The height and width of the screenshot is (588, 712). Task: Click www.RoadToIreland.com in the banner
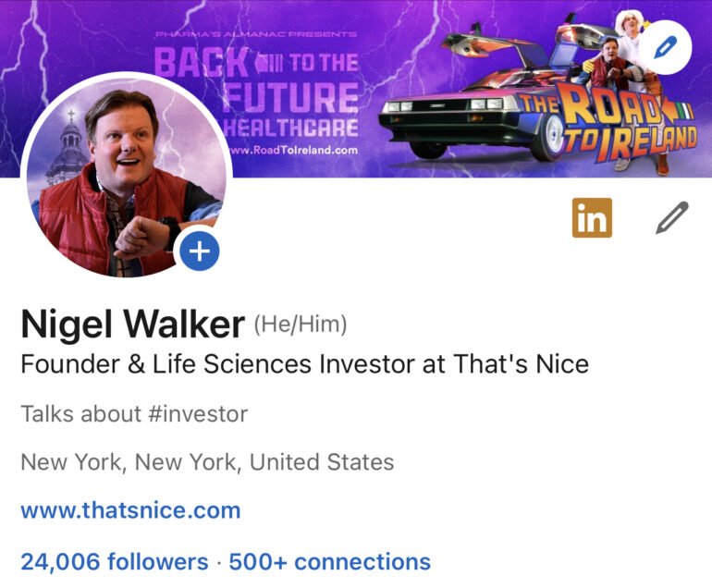292,150
